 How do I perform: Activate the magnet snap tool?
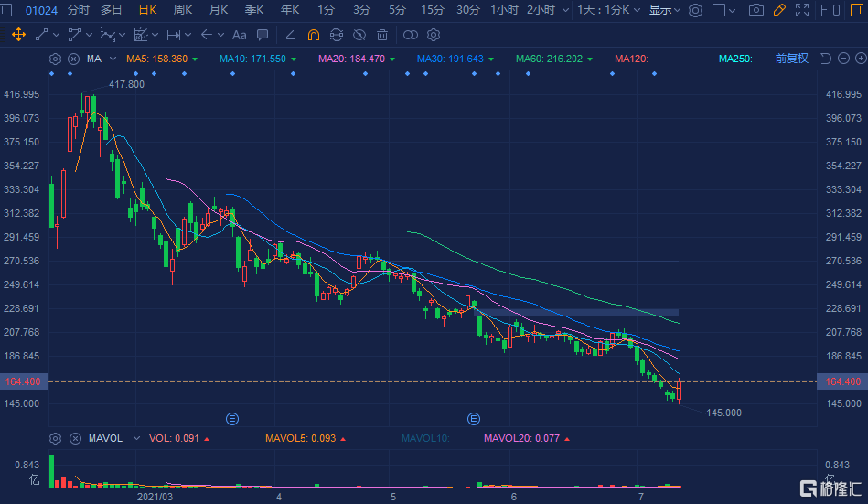314,35
